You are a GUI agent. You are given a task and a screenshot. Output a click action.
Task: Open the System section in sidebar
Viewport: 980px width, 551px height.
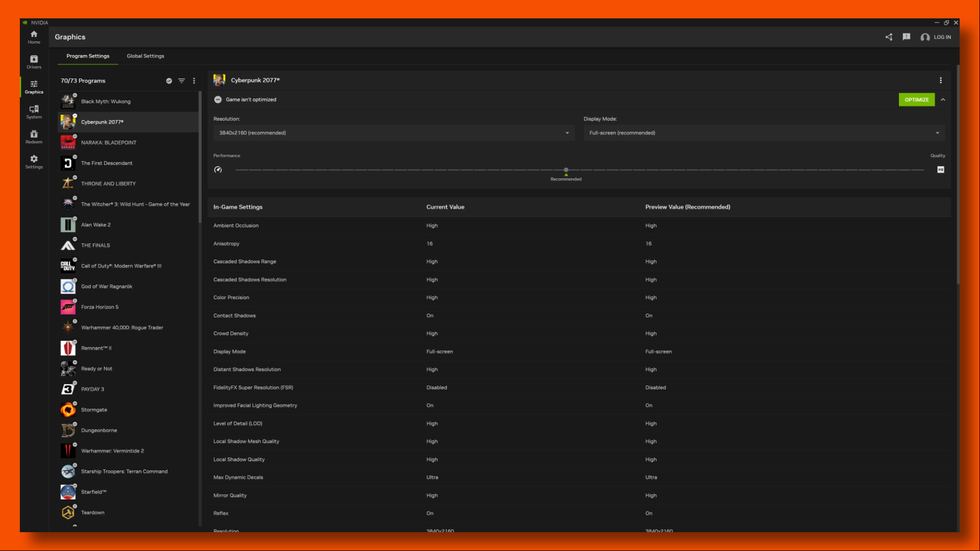(x=34, y=112)
